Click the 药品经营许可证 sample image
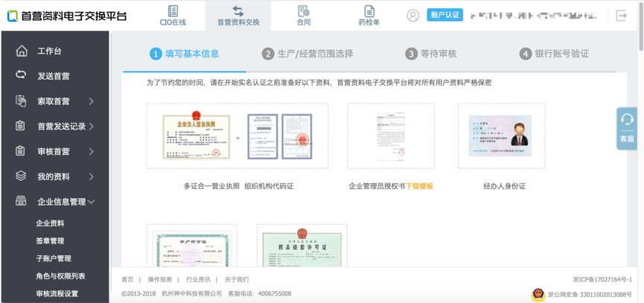This screenshot has width=644, height=303. [302, 249]
